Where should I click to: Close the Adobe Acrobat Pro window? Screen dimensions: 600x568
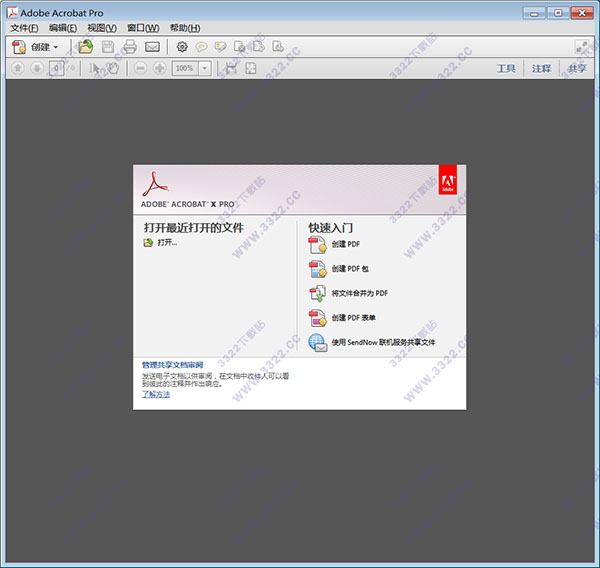582,13
